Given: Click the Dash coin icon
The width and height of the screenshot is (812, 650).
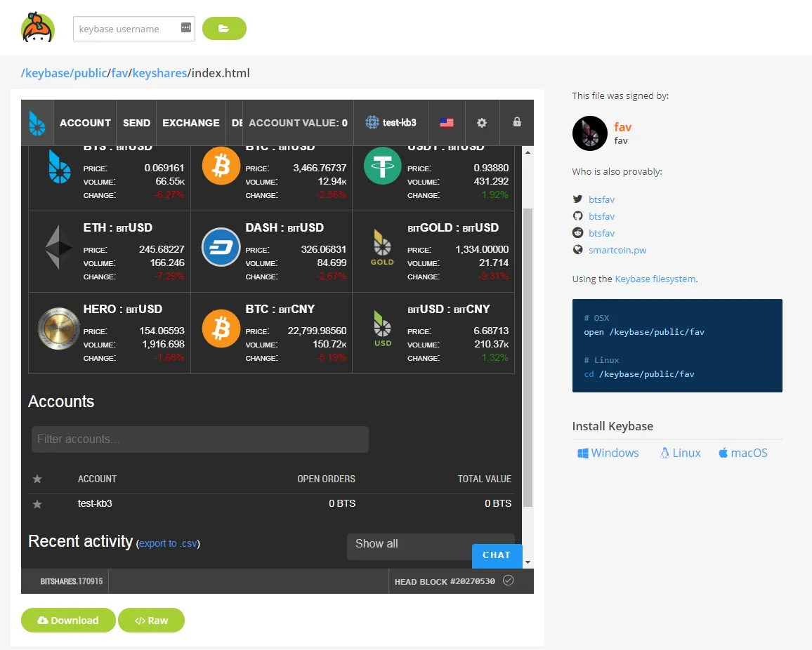Looking at the screenshot, I should pyautogui.click(x=221, y=247).
